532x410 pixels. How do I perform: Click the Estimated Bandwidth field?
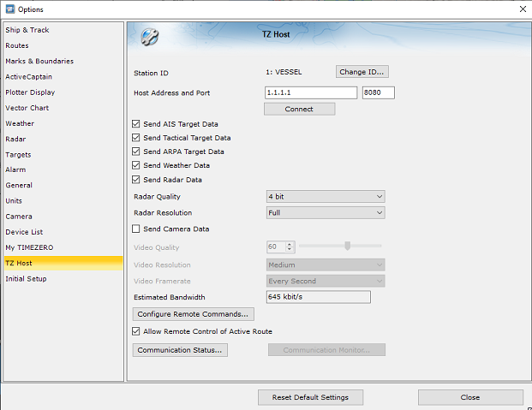tap(318, 297)
